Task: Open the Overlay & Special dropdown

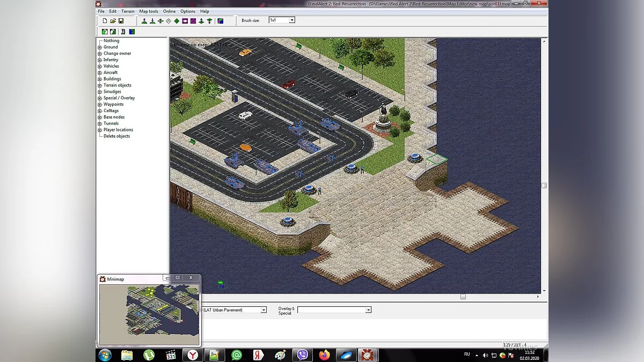Action: [x=368, y=309]
